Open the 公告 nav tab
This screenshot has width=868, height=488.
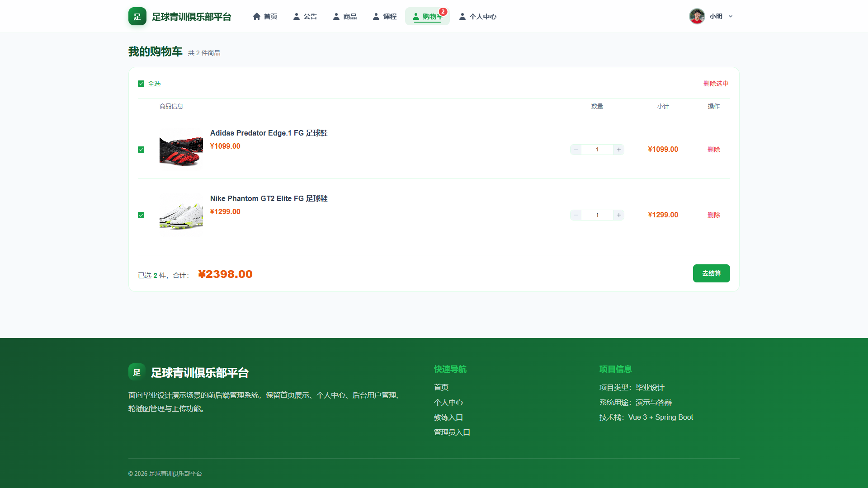(x=305, y=16)
